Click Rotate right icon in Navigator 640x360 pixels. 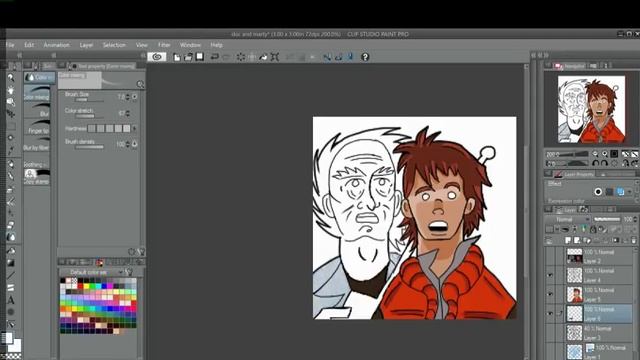coord(604,163)
